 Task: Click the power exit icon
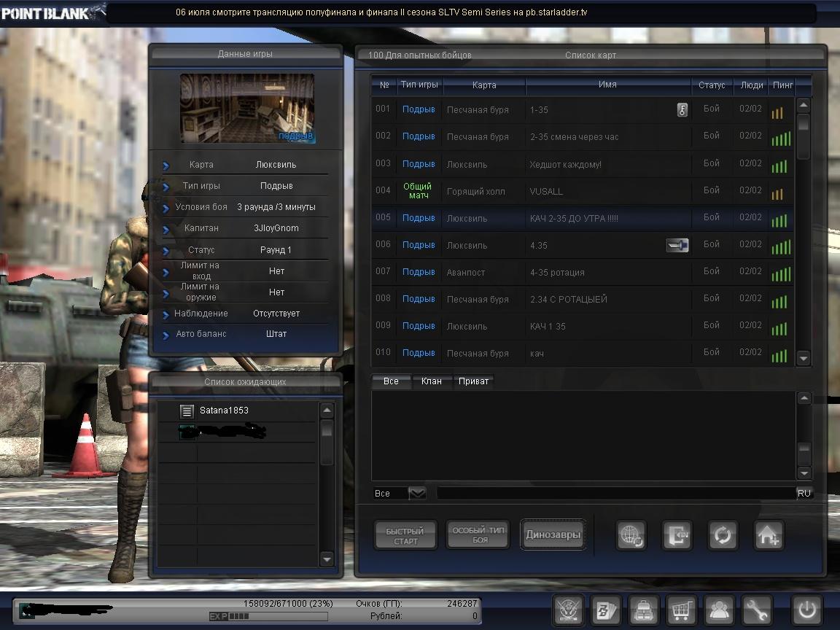pyautogui.click(x=806, y=609)
